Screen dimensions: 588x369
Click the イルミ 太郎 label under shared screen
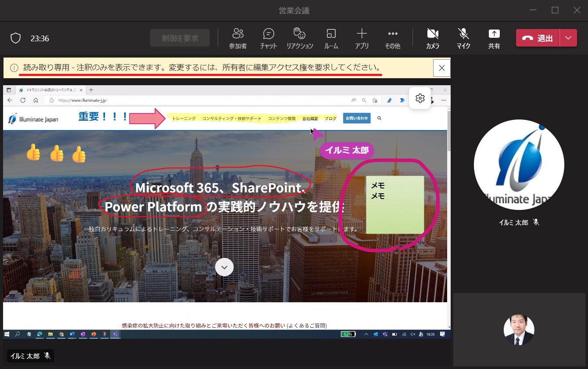pos(30,356)
